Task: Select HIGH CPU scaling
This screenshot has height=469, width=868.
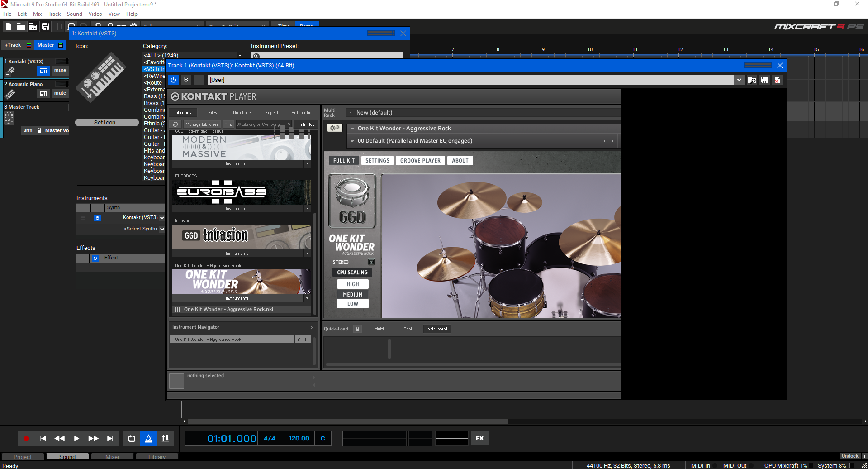Action: tap(353, 284)
